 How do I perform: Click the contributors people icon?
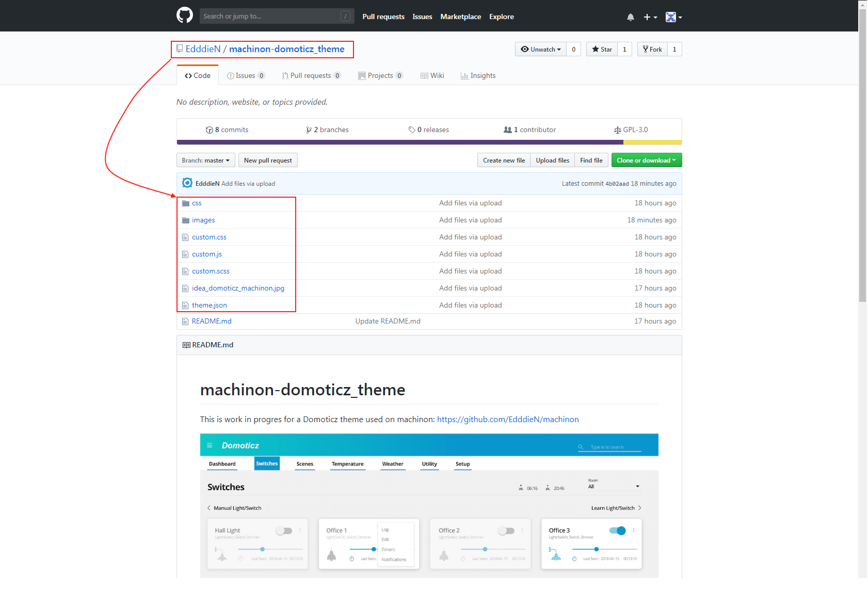(x=508, y=130)
